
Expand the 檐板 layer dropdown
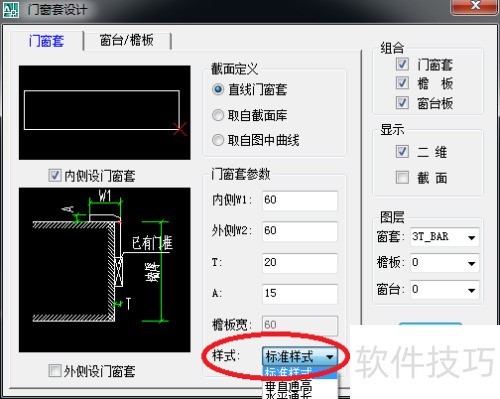pos(445,263)
